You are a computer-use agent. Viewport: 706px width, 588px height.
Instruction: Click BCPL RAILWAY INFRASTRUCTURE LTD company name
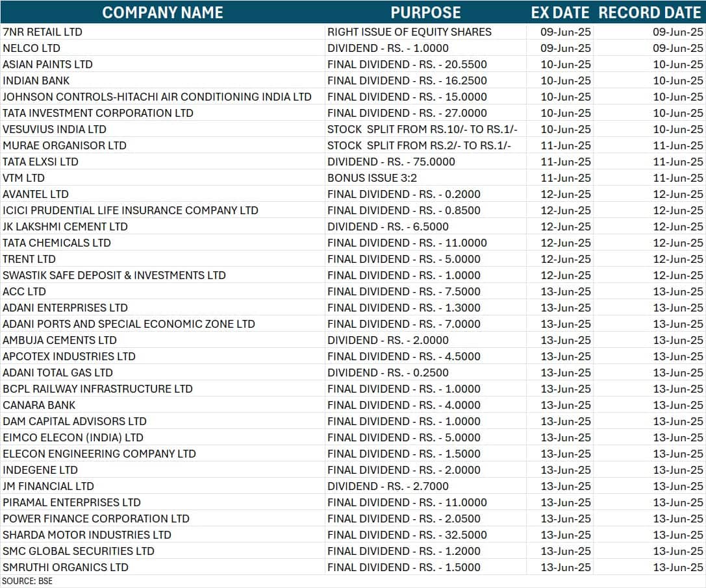[97, 389]
